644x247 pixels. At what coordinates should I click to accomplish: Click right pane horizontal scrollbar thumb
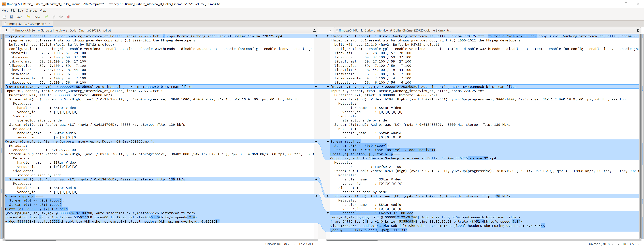pos(352,240)
